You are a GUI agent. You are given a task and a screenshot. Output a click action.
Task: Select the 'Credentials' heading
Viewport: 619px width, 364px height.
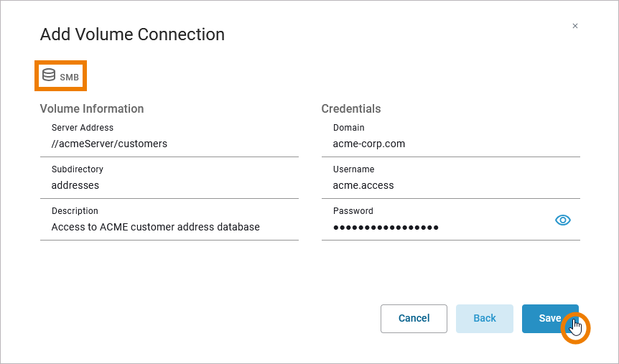tap(351, 108)
